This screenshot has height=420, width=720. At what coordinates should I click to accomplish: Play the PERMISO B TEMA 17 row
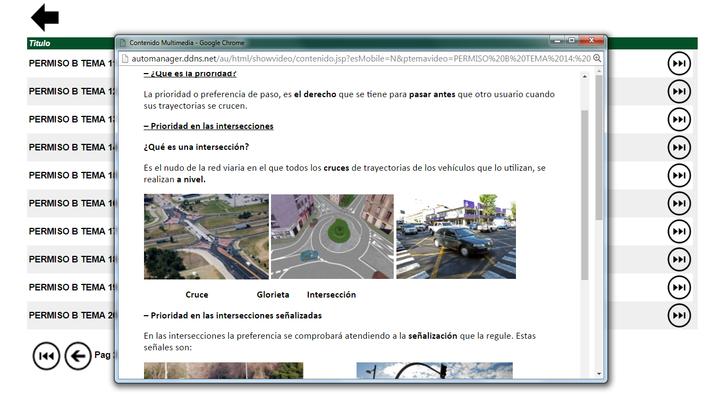pos(679,231)
